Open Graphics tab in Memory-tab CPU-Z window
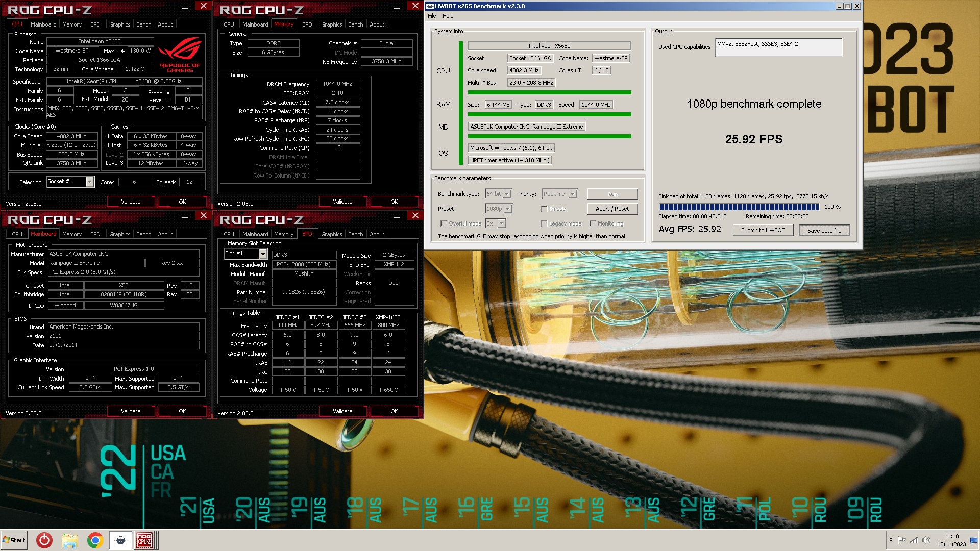 [331, 24]
